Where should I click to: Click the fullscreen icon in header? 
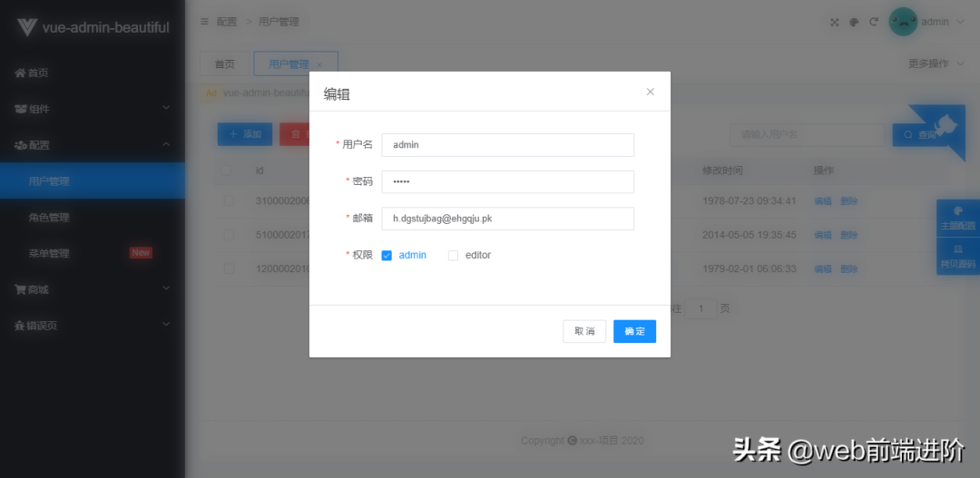click(x=835, y=23)
